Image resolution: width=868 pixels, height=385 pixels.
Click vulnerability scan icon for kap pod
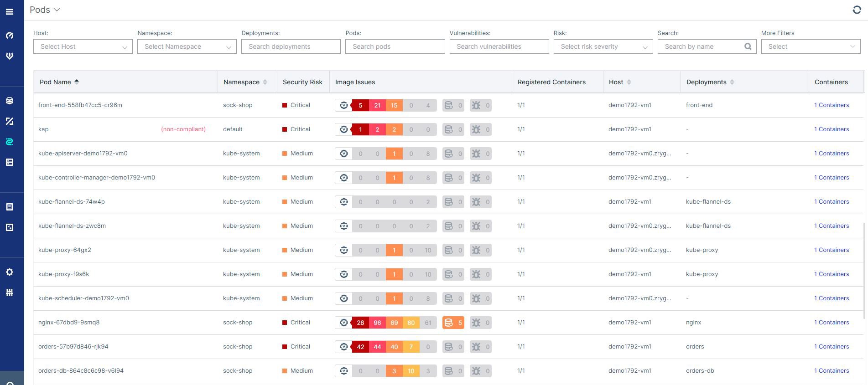[x=344, y=129]
